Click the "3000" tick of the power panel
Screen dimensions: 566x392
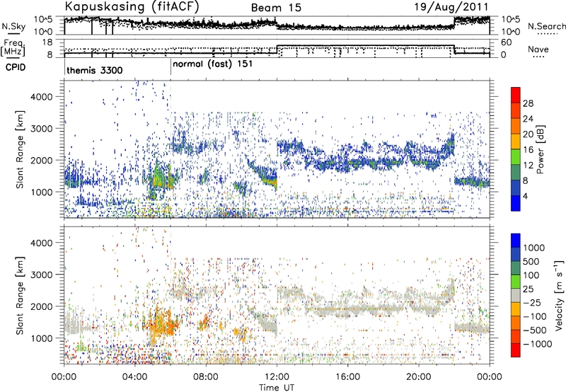pyautogui.click(x=42, y=129)
